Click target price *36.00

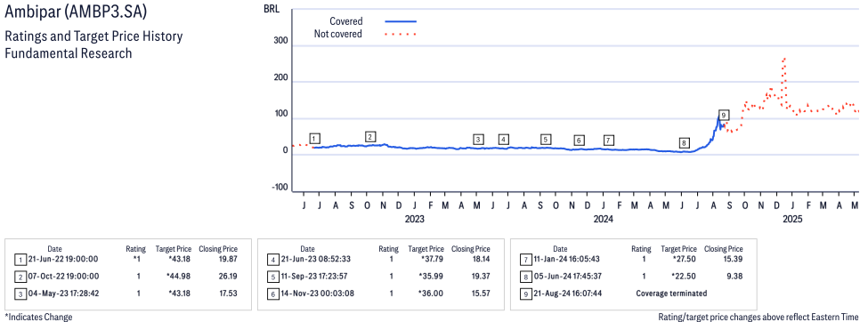point(432,294)
